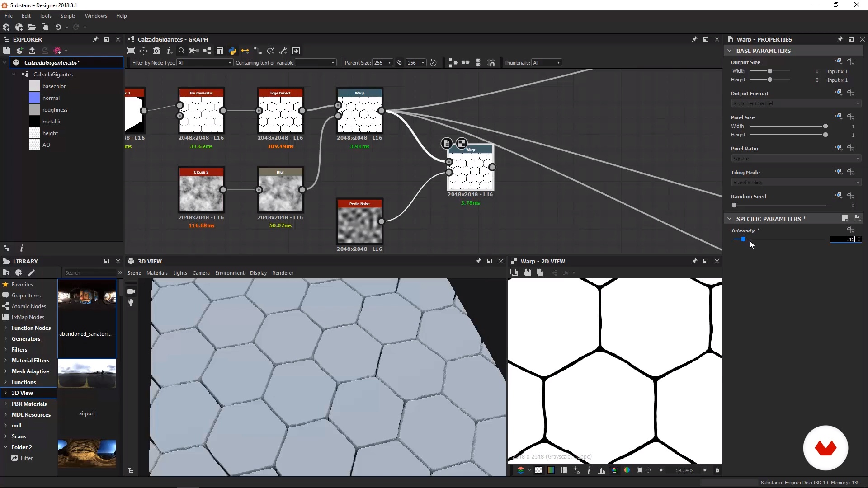Click the light bulb icon in 3D view sidebar
The width and height of the screenshot is (868, 488).
131,303
